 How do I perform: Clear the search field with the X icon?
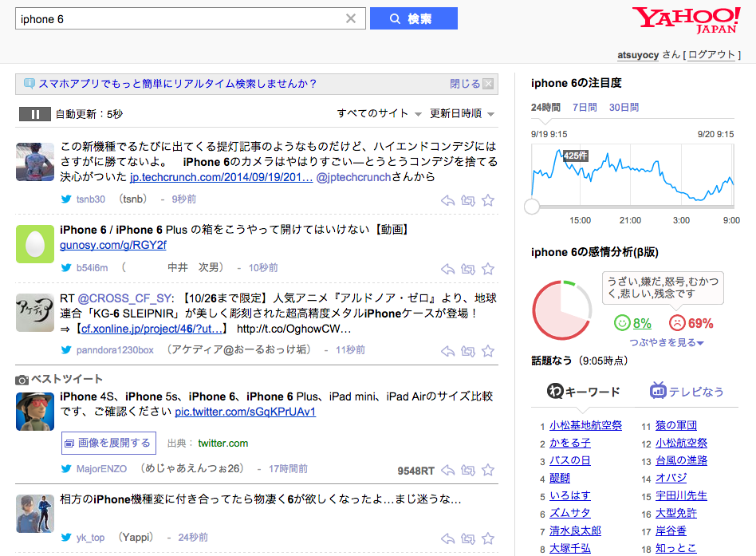(351, 19)
